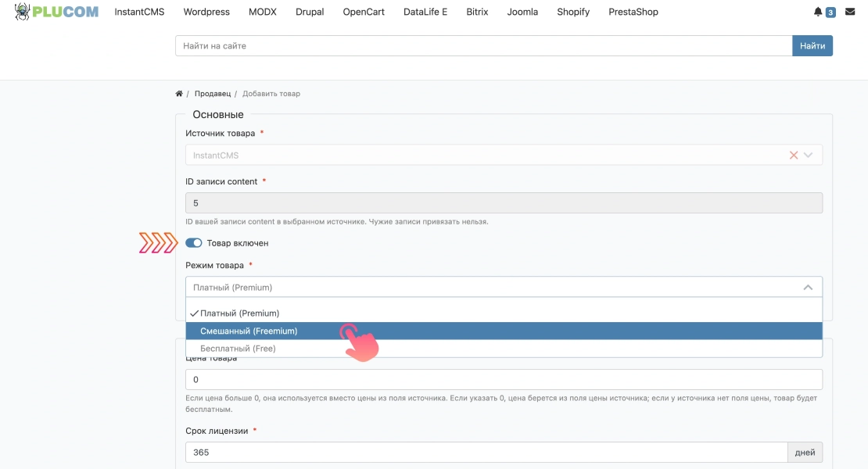Open the notifications bell
The width and height of the screenshot is (868, 469).
click(818, 12)
